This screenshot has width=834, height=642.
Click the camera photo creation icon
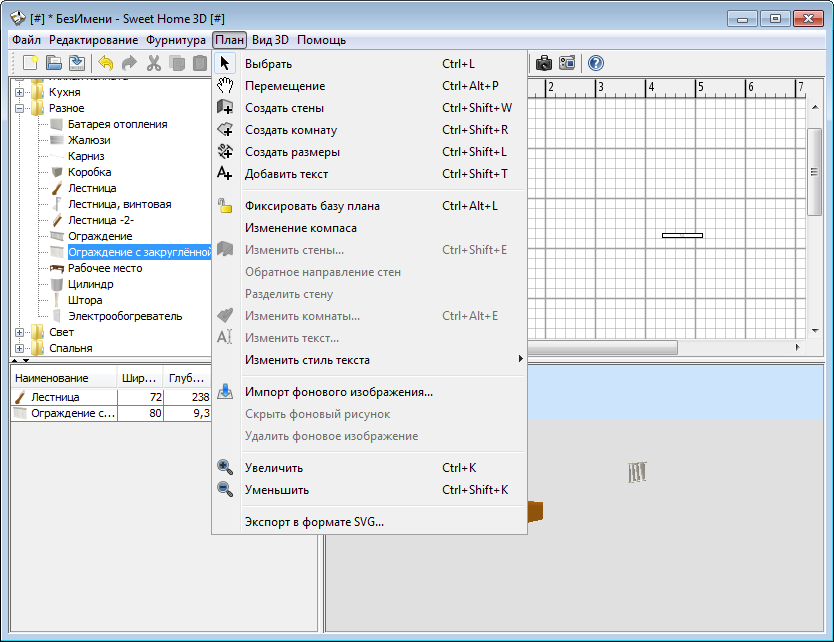544,63
